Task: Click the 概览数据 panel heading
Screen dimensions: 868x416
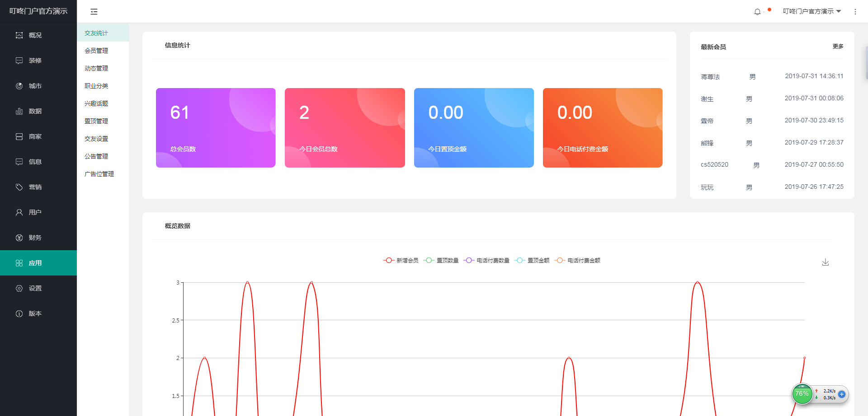Action: point(177,226)
